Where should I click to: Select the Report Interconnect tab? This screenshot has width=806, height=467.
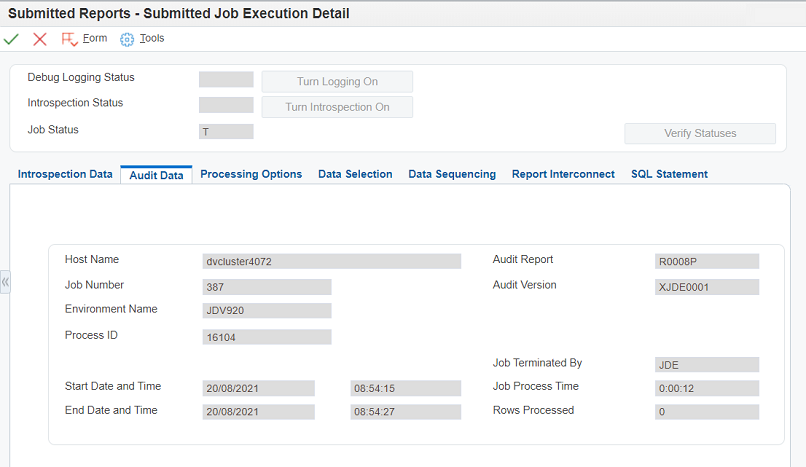point(563,174)
